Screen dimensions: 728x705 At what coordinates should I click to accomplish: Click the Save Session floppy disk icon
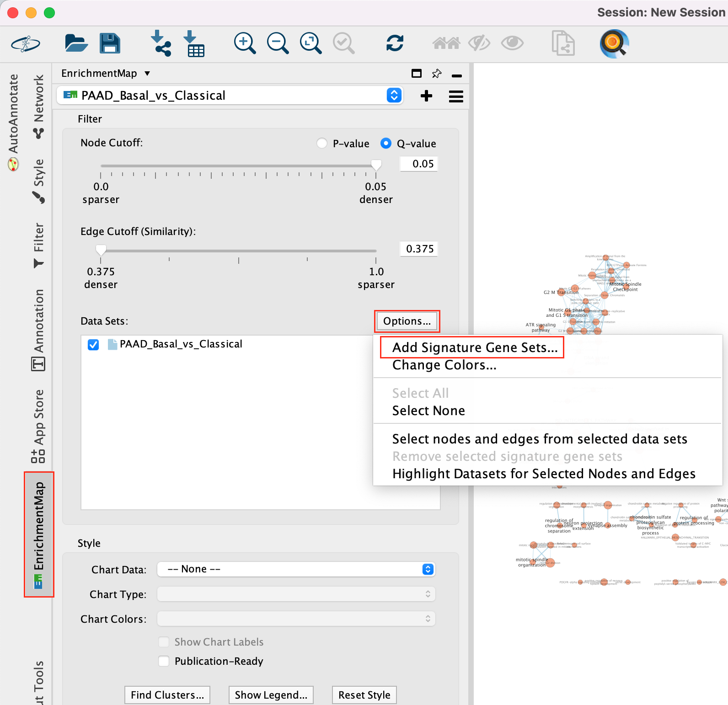(x=110, y=43)
